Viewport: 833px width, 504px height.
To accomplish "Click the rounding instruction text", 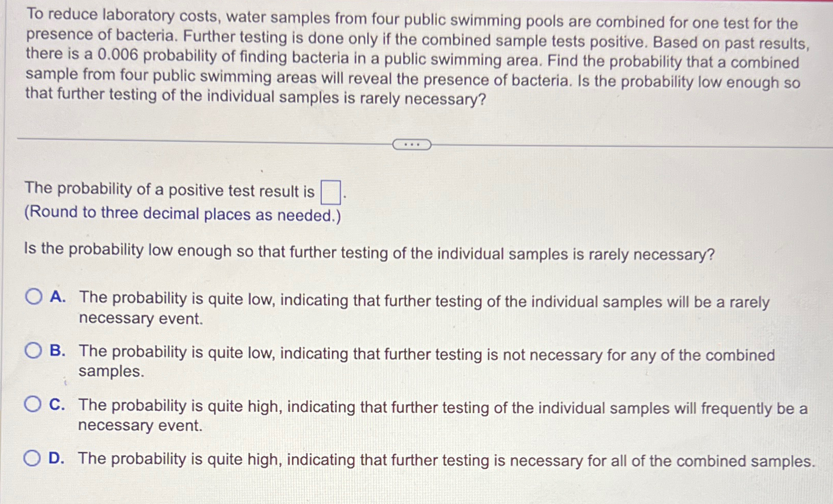I will click(182, 213).
